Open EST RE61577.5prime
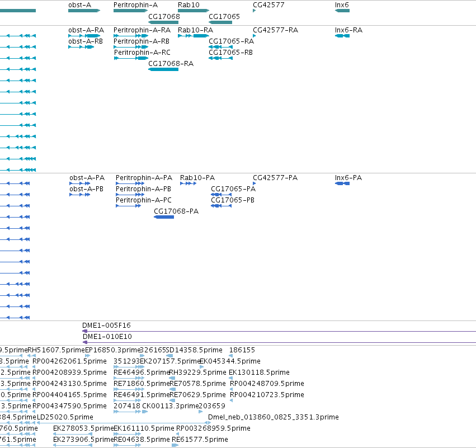476x448 pixels. (x=200, y=440)
